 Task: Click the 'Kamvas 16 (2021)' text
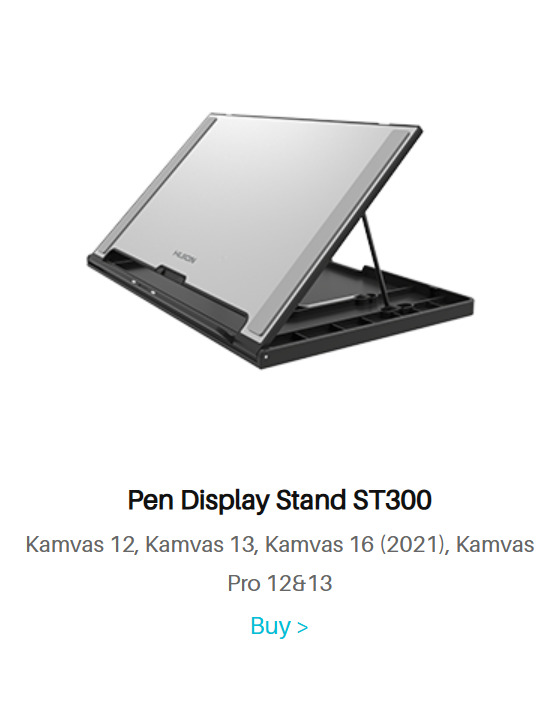pyautogui.click(x=355, y=544)
